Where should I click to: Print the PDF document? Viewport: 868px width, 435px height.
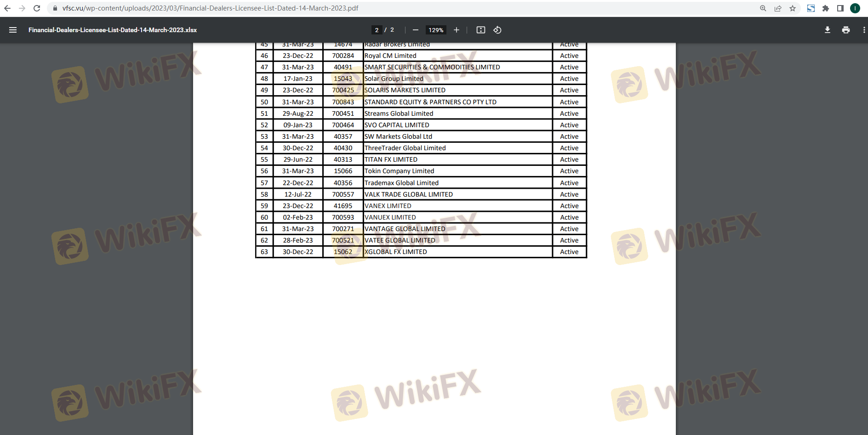[846, 30]
